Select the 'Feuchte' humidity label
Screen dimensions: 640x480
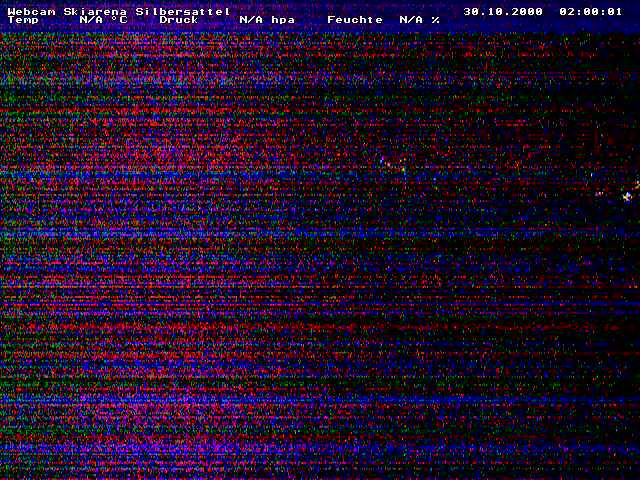(355, 20)
